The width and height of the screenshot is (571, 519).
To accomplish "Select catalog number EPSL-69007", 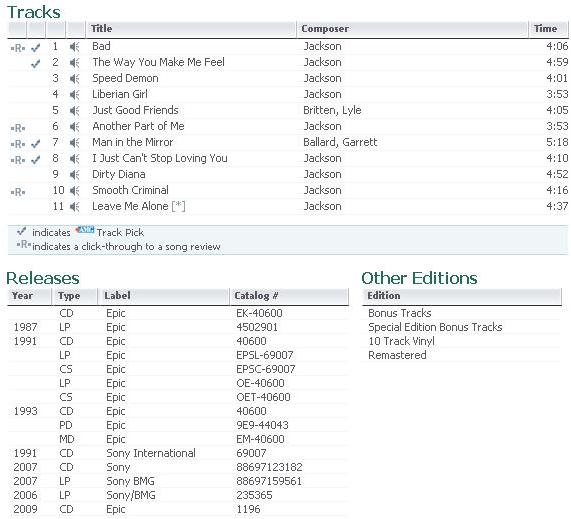I will pos(265,355).
